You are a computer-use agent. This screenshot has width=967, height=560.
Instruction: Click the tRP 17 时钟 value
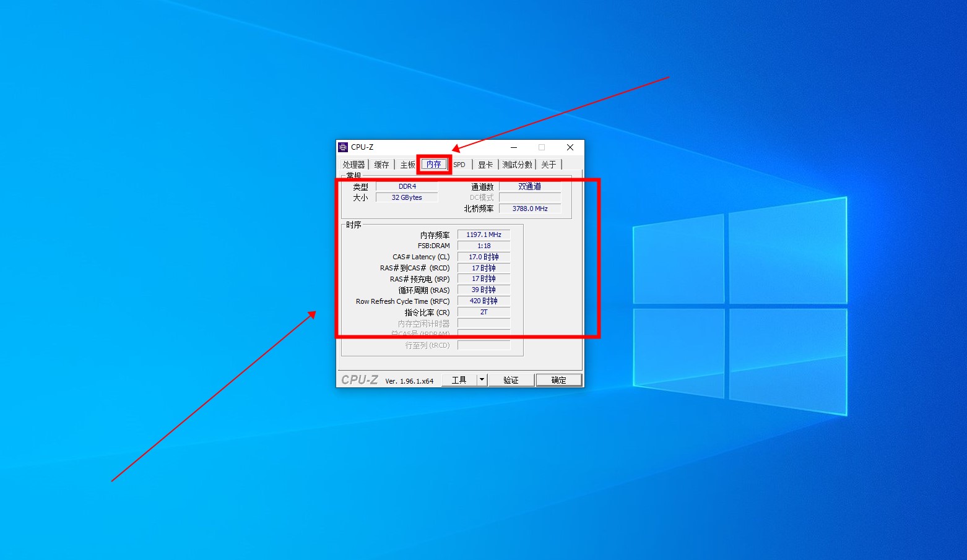[x=483, y=278]
